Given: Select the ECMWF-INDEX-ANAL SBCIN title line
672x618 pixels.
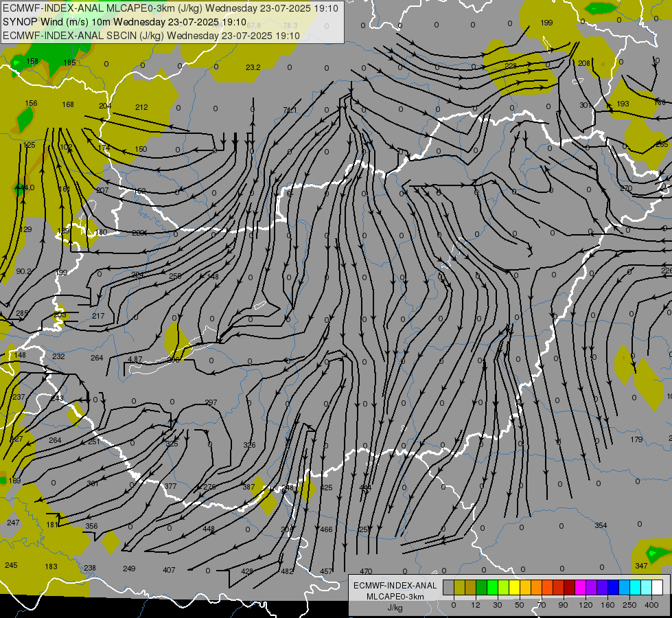Looking at the screenshot, I should tap(151, 36).
